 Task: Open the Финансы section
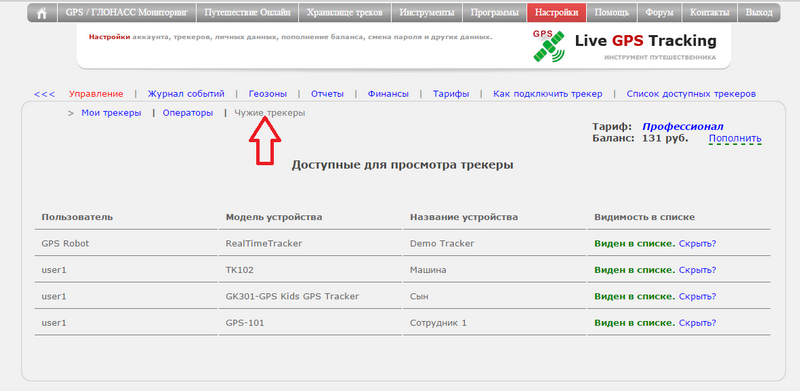(388, 94)
